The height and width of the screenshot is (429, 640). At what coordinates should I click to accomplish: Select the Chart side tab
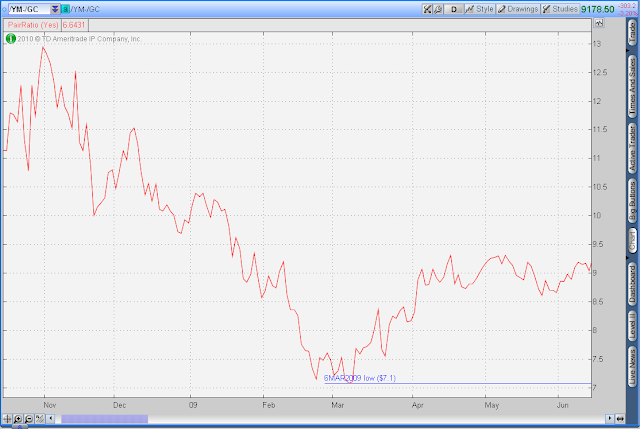tap(632, 240)
